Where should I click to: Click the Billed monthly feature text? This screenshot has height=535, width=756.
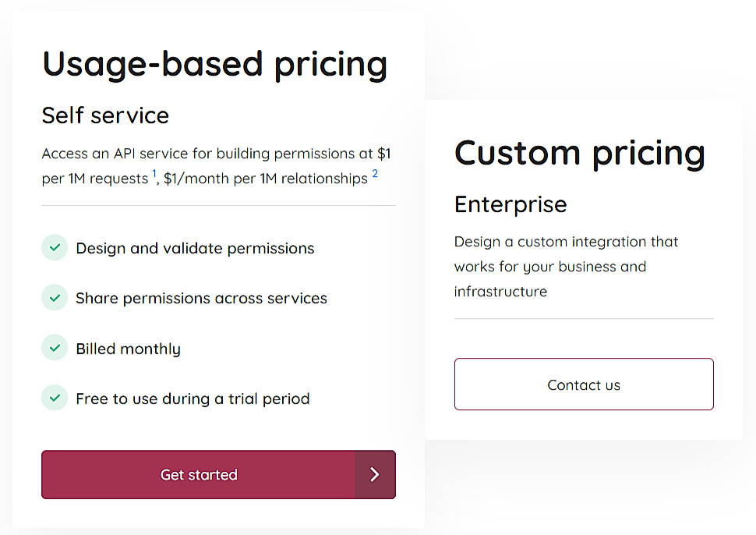pyautogui.click(x=129, y=348)
